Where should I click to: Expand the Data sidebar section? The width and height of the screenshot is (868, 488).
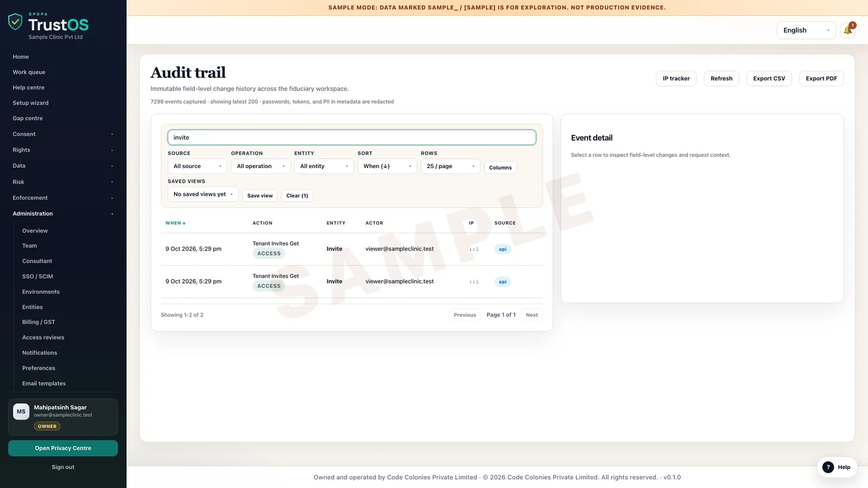(x=63, y=166)
